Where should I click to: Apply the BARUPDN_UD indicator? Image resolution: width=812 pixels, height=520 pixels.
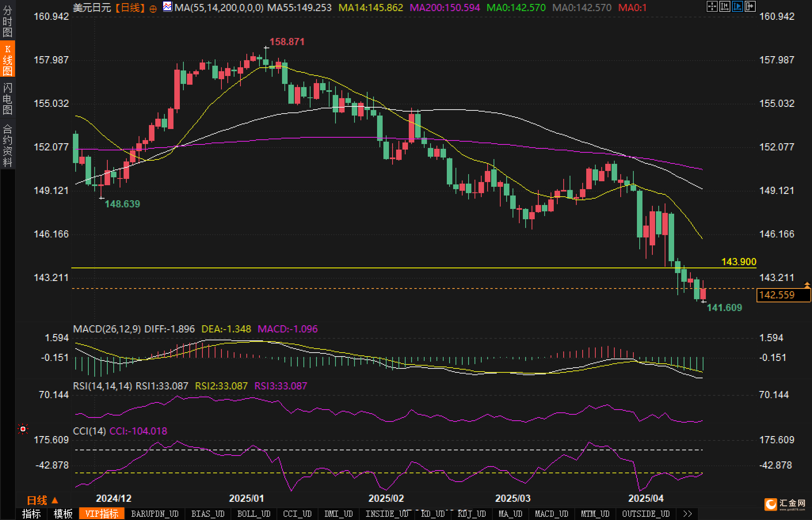[x=155, y=514]
